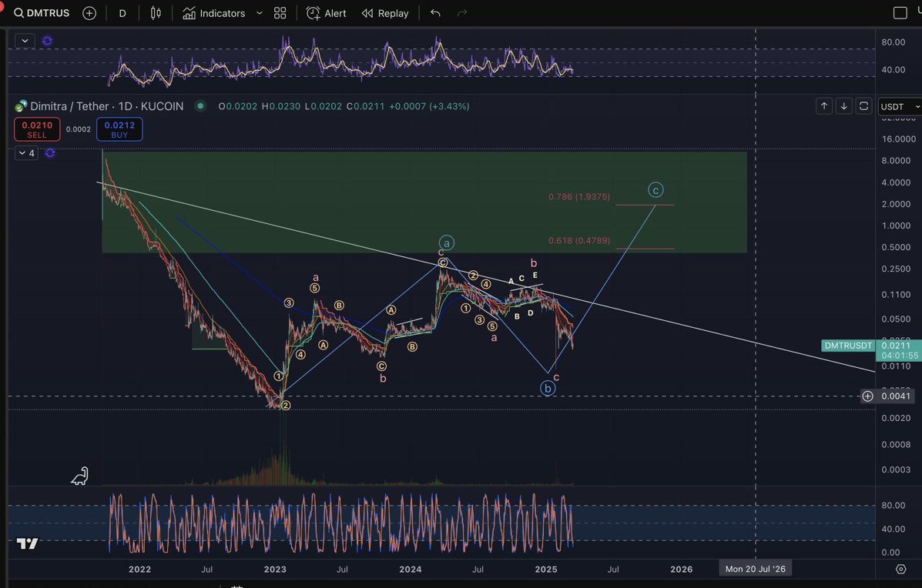This screenshot has width=922, height=588.
Task: Collapse the 4 indicators legend expander
Action: click(26, 153)
